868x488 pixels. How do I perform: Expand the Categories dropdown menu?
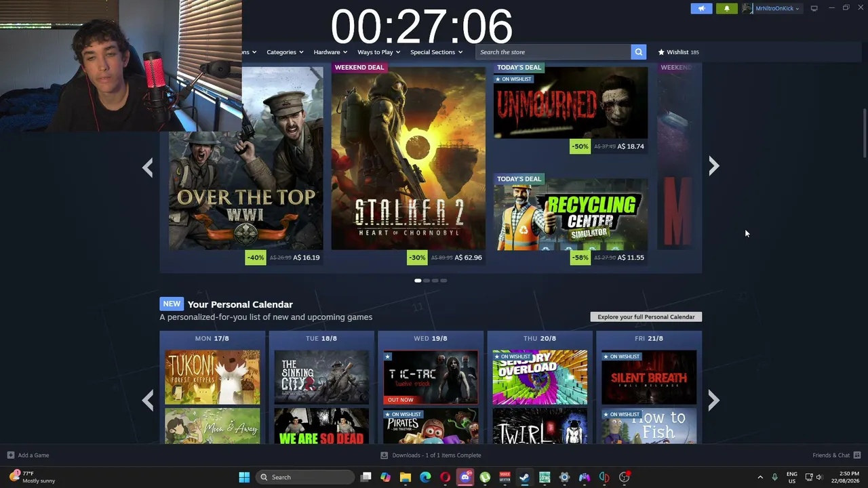[x=285, y=52]
